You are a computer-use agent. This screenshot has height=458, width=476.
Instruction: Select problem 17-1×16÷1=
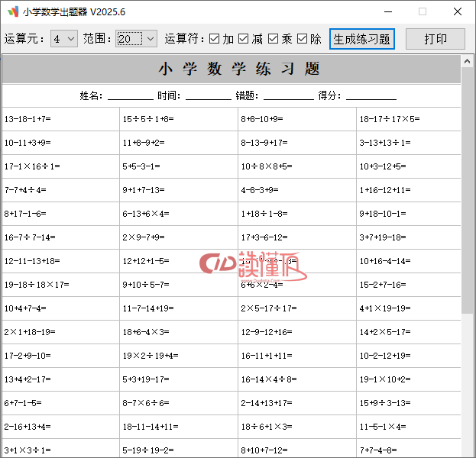point(32,166)
